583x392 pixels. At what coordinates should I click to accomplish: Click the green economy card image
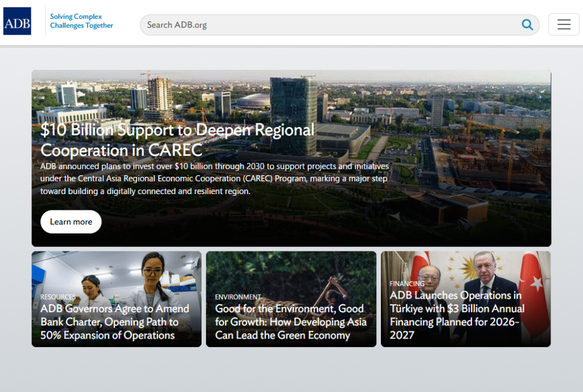[x=290, y=273]
